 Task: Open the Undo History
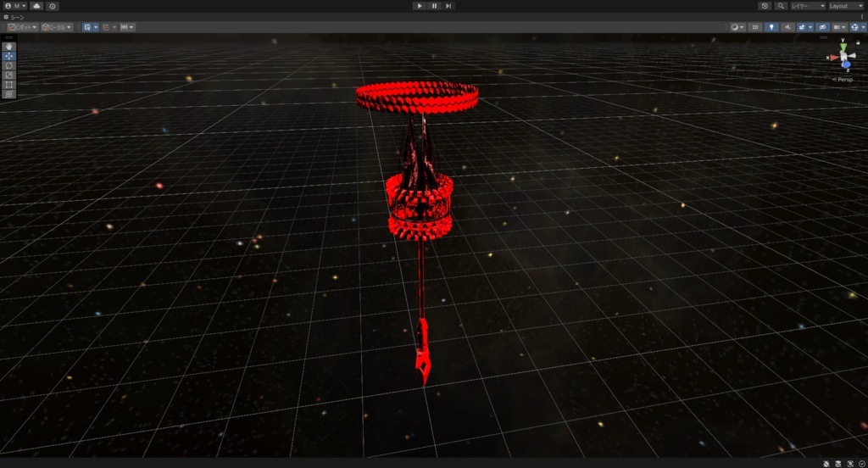point(765,6)
